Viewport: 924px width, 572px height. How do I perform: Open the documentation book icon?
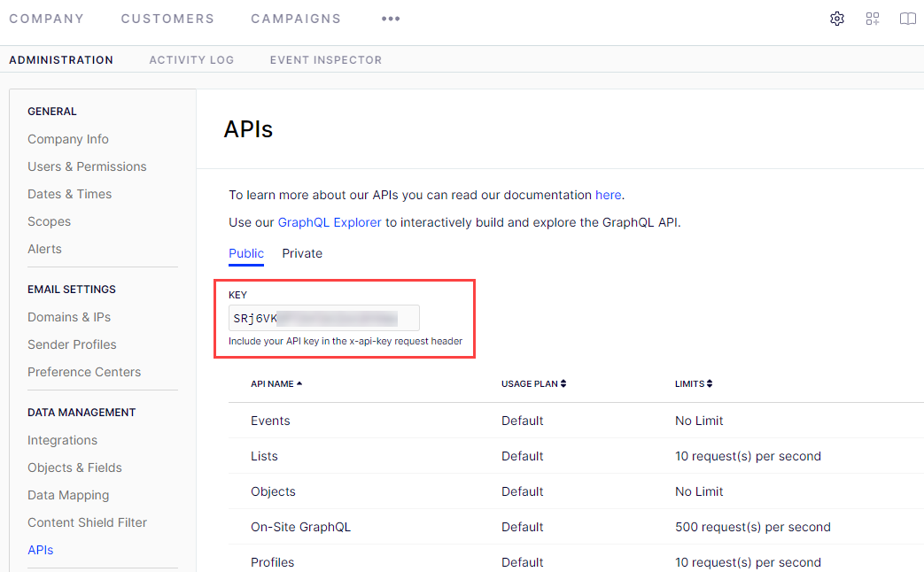click(x=907, y=19)
